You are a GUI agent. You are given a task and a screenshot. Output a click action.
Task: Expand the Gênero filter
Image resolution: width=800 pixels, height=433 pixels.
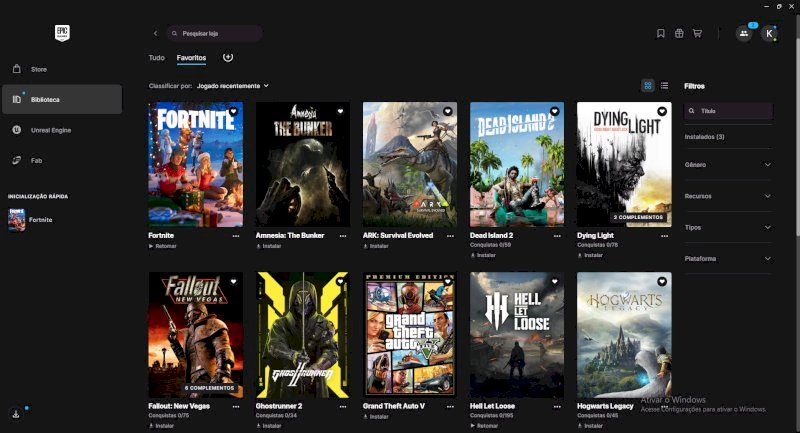coord(728,165)
